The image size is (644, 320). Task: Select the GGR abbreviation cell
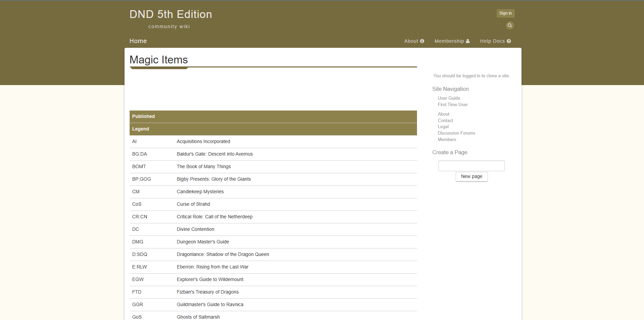pos(152,305)
